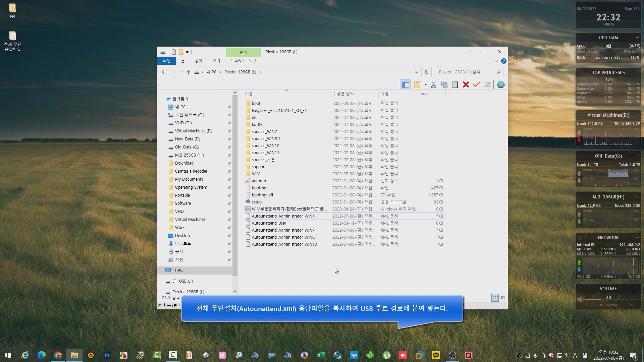Open the 전체 무인 응답파일 desktop folder
This screenshot has height=362, width=644.
12,41
